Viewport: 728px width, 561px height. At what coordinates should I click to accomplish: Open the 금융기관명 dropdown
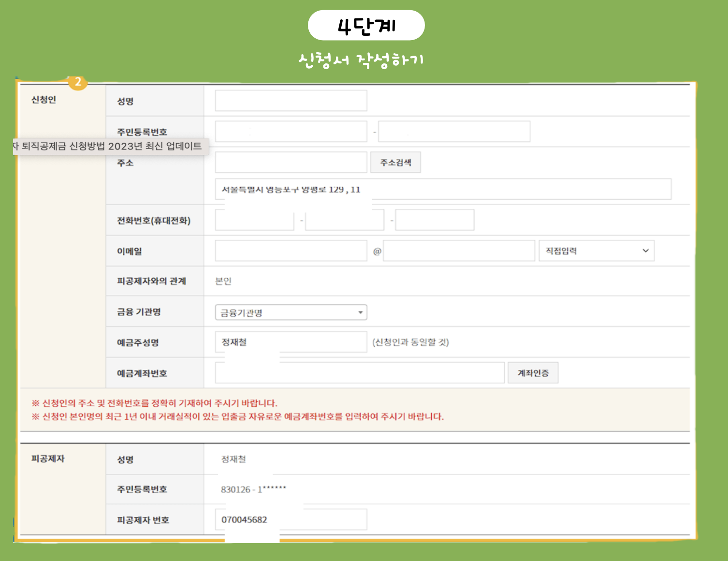point(291,312)
